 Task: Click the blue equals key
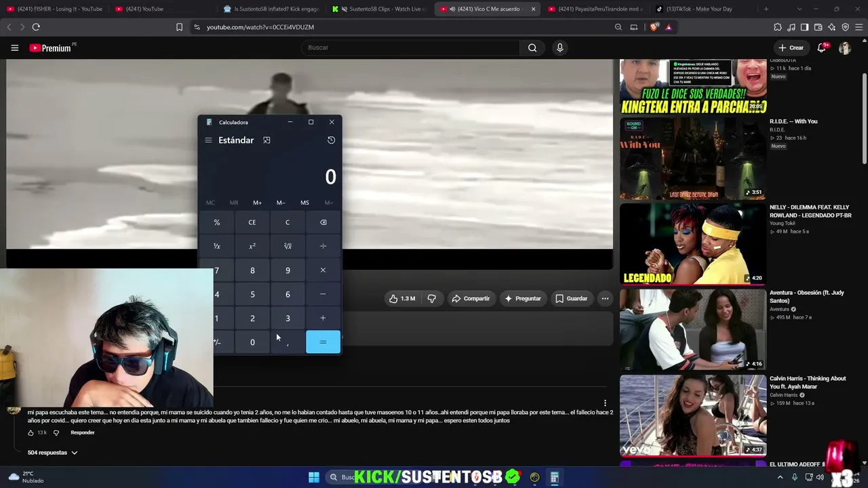[323, 342]
